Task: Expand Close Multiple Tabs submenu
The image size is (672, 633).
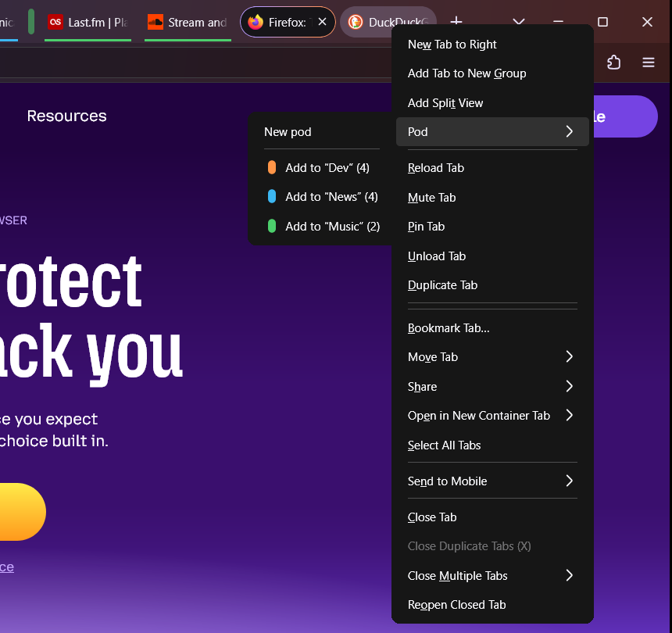Action: (492, 576)
